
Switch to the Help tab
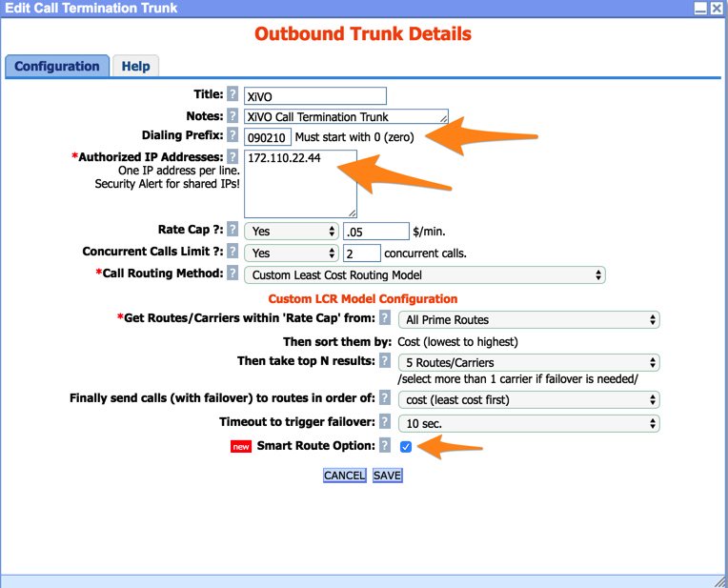pos(135,66)
